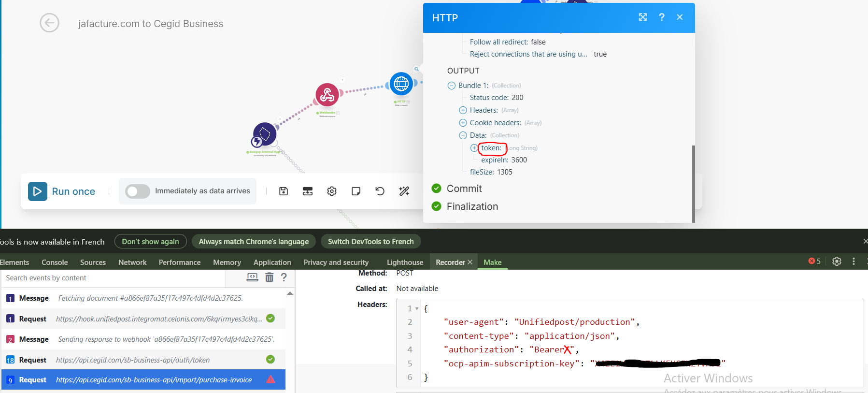This screenshot has height=393, width=868.
Task: Click Switch DevTools to French
Action: point(371,242)
